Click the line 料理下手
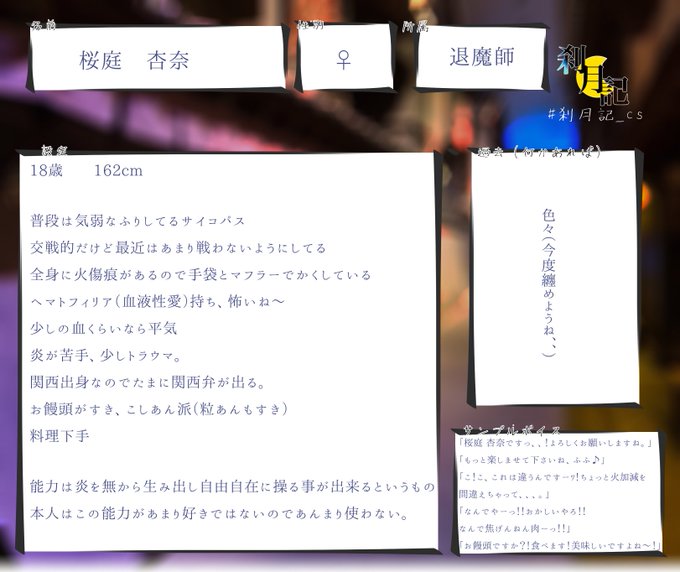The width and height of the screenshot is (680, 572). point(60,436)
